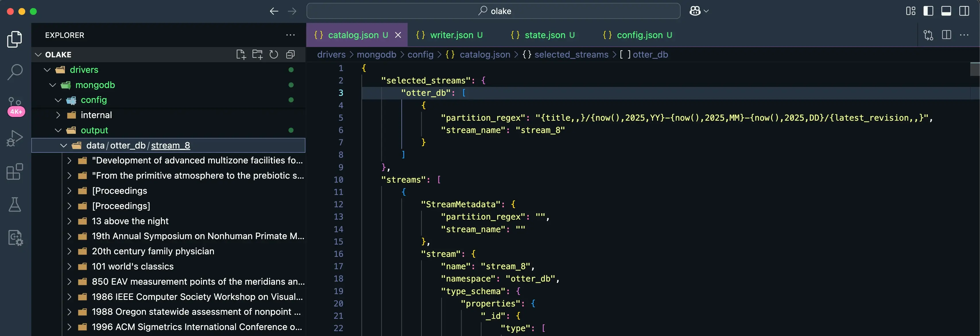Collapse all folders in explorer

tap(290, 54)
